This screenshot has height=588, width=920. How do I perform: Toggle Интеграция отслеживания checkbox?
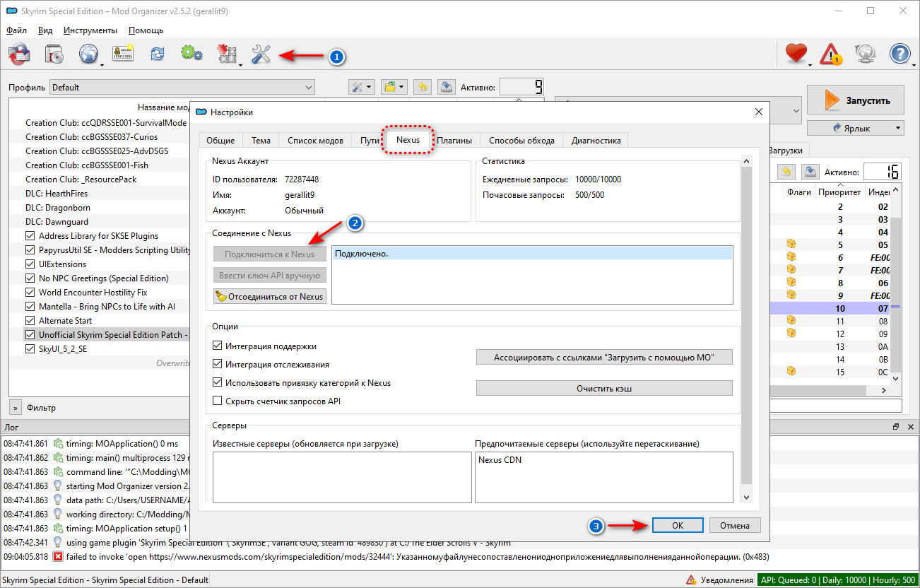[218, 365]
